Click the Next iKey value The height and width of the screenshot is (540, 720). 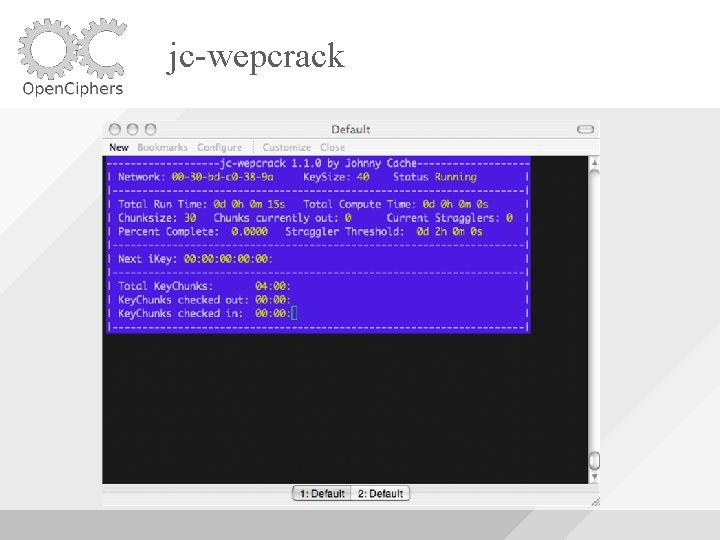pos(228,259)
